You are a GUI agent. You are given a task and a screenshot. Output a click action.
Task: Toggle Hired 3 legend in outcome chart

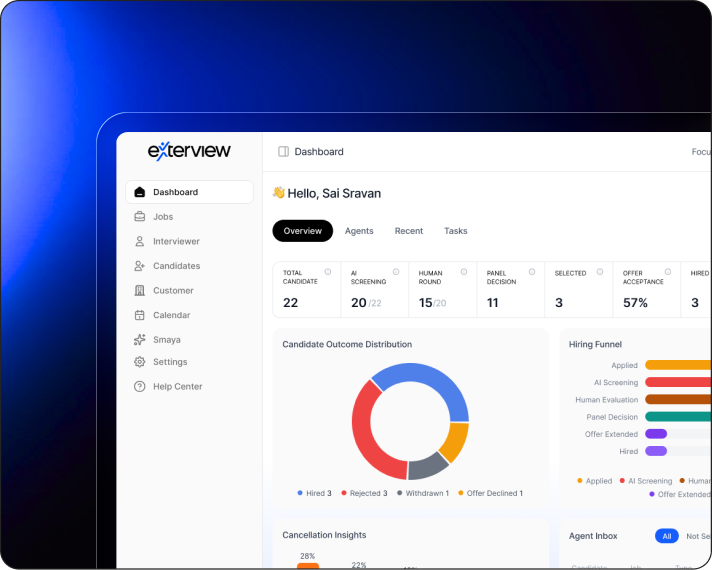[x=314, y=493]
